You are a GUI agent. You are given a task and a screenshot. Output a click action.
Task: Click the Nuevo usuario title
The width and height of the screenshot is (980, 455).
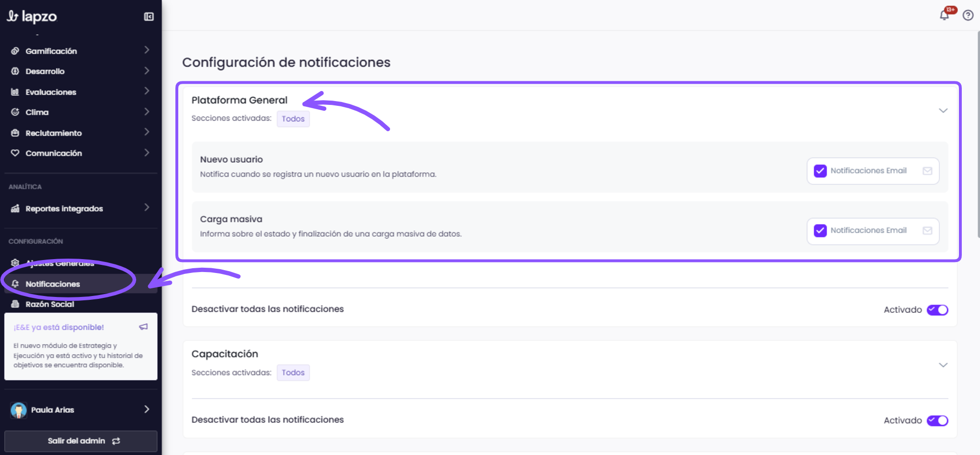[x=231, y=159]
